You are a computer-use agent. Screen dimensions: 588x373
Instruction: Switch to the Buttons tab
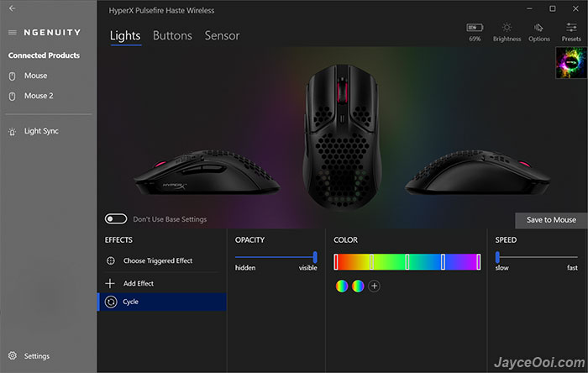[x=172, y=35]
